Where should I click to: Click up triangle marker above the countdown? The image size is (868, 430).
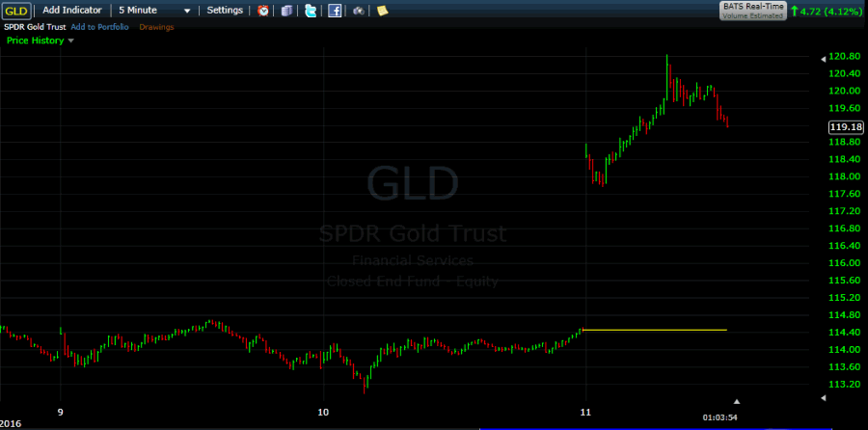(x=737, y=401)
